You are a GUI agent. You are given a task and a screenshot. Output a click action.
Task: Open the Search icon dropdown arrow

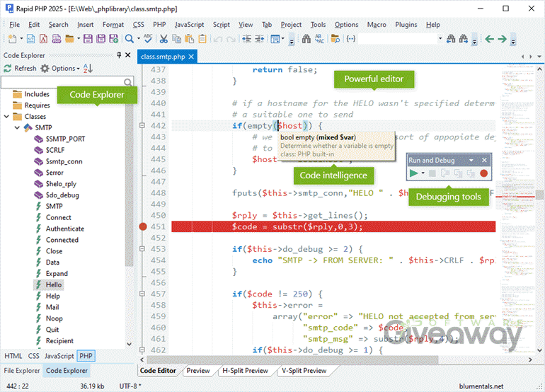click(138, 39)
